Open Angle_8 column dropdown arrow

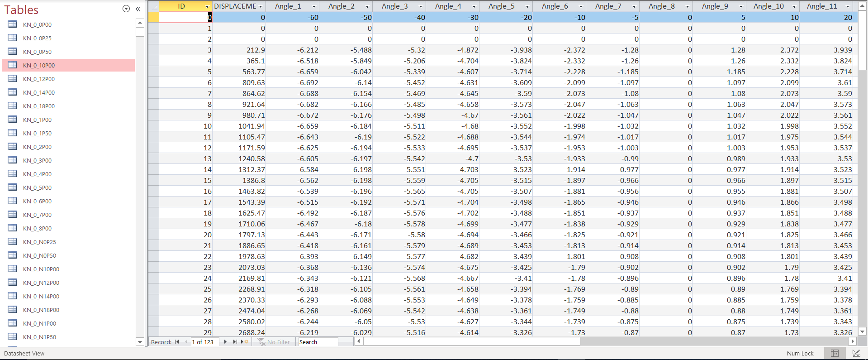coord(688,6)
